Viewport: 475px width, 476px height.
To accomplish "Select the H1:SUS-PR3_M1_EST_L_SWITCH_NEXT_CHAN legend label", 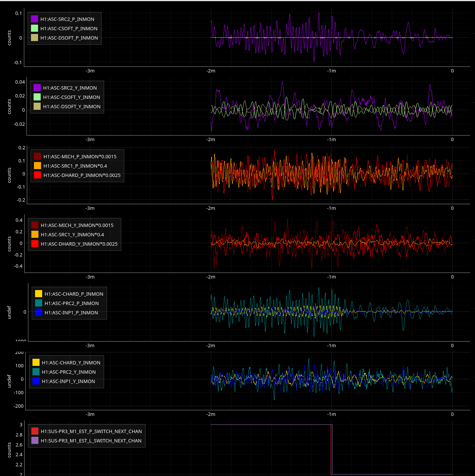I will coord(91,441).
